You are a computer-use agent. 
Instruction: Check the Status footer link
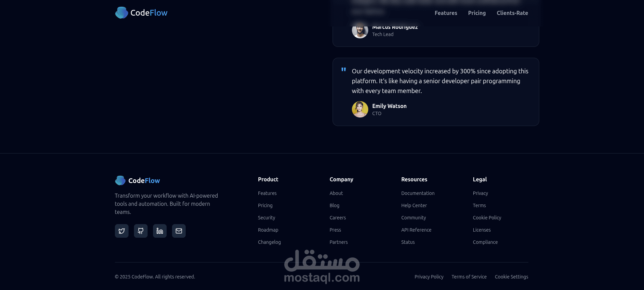(408, 242)
